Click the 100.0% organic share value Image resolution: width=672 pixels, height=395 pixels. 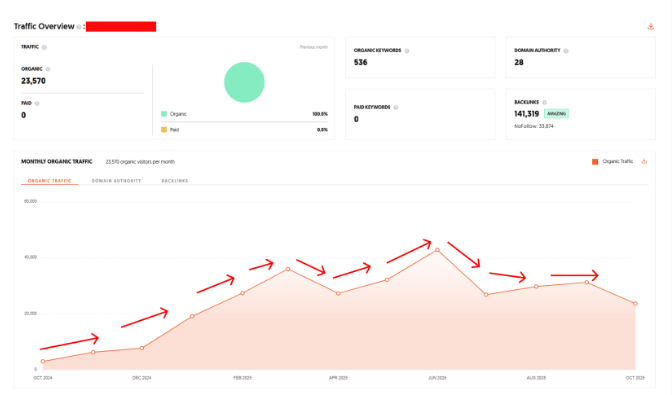pyautogui.click(x=320, y=114)
